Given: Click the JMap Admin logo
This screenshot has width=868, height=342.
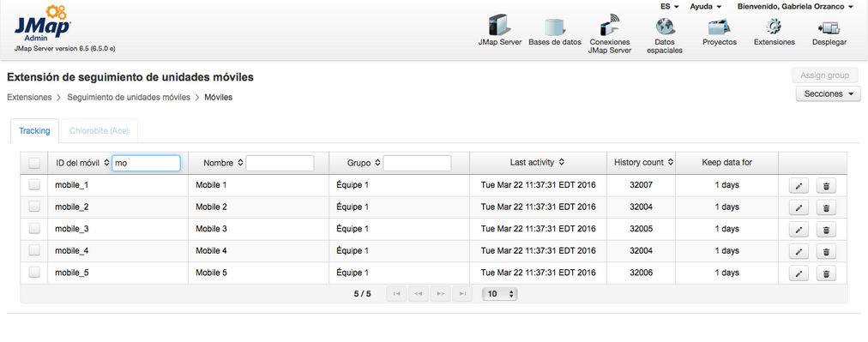Looking at the screenshot, I should 42,23.
